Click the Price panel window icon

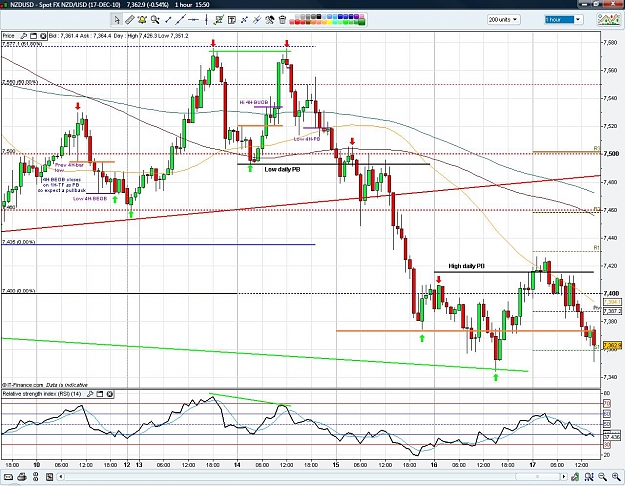tap(33, 36)
